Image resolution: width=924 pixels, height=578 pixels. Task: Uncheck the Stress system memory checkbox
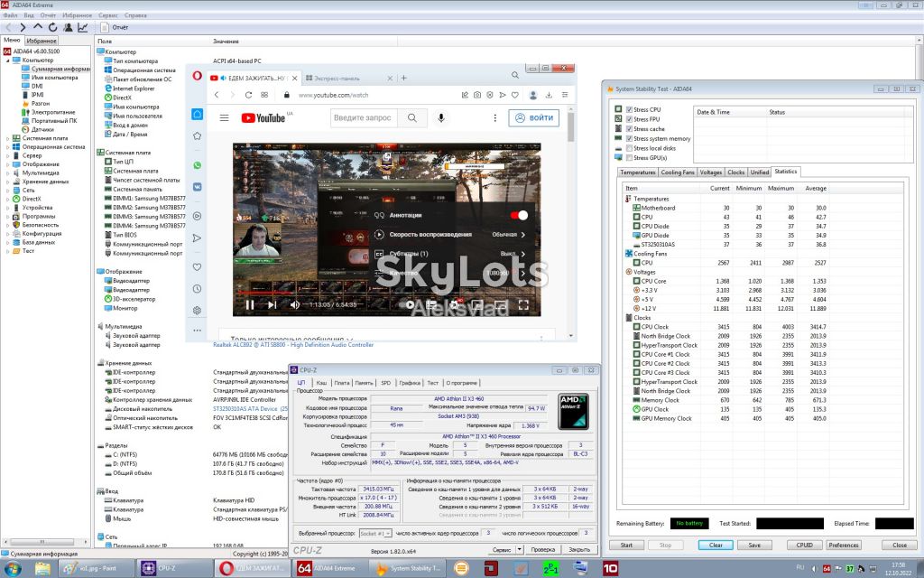coord(629,138)
